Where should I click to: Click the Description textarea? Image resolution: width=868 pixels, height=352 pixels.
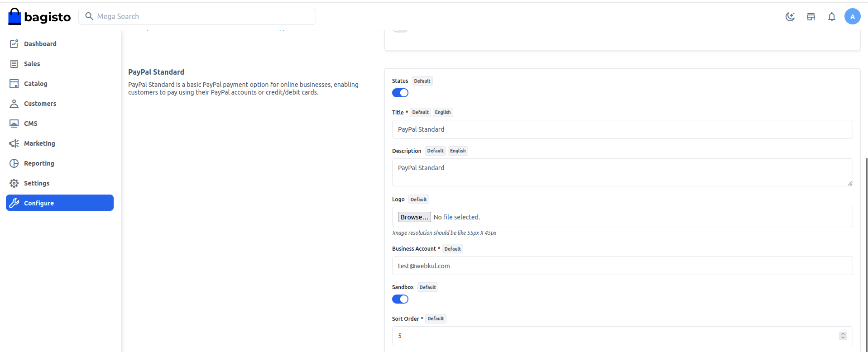click(622, 172)
